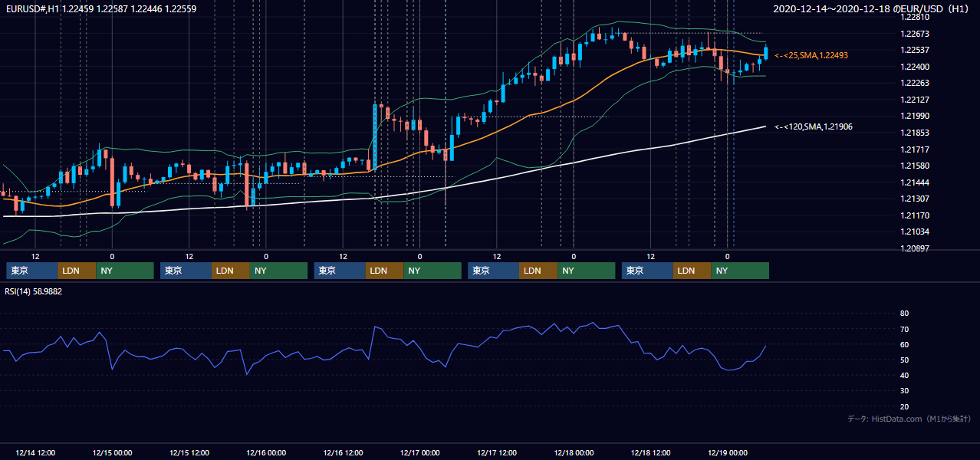Click price axis value 1.21990
This screenshot has height=460, width=980.
click(915, 116)
